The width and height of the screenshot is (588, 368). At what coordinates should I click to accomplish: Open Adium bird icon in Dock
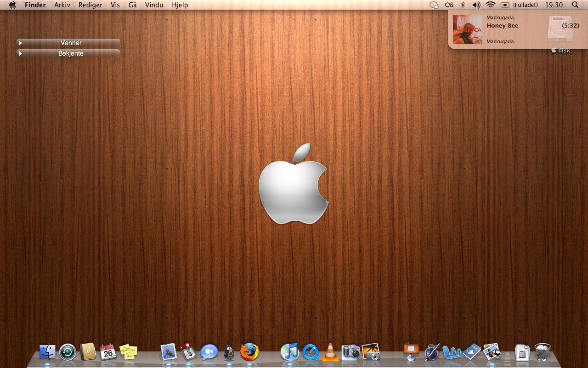point(229,352)
